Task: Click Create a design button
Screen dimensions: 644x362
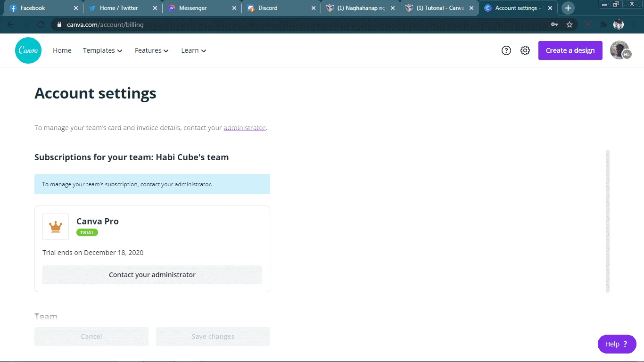Action: pos(570,50)
